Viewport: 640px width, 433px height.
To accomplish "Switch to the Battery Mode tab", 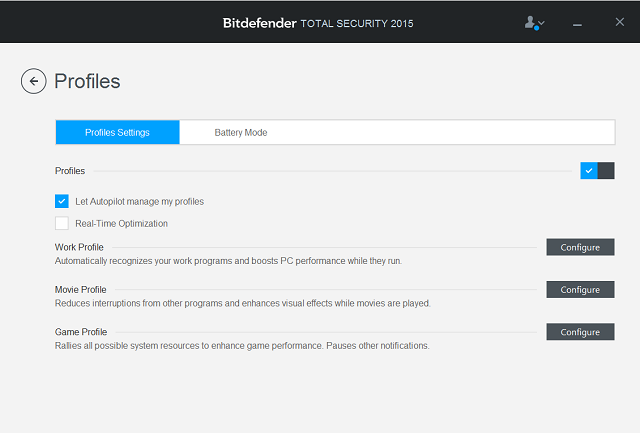I will (241, 132).
